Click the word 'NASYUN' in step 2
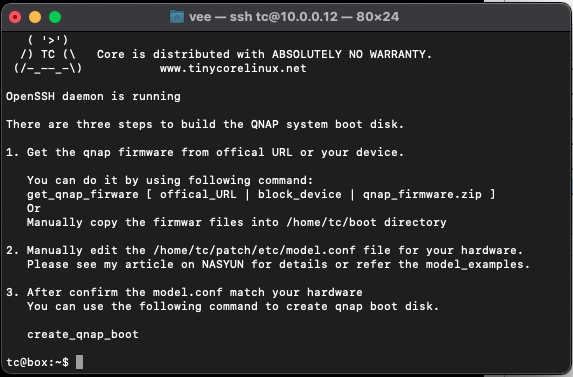This screenshot has height=377, width=573. [223, 264]
